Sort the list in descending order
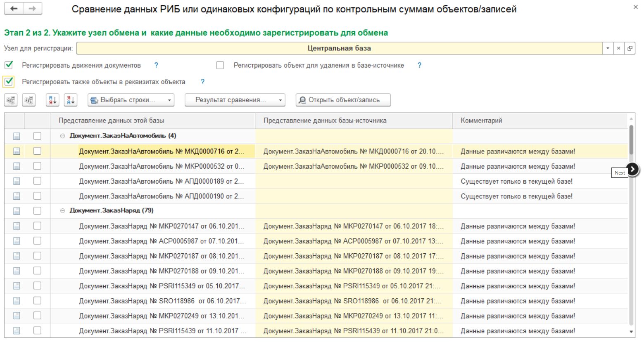This screenshot has height=342, width=644. tap(71, 100)
